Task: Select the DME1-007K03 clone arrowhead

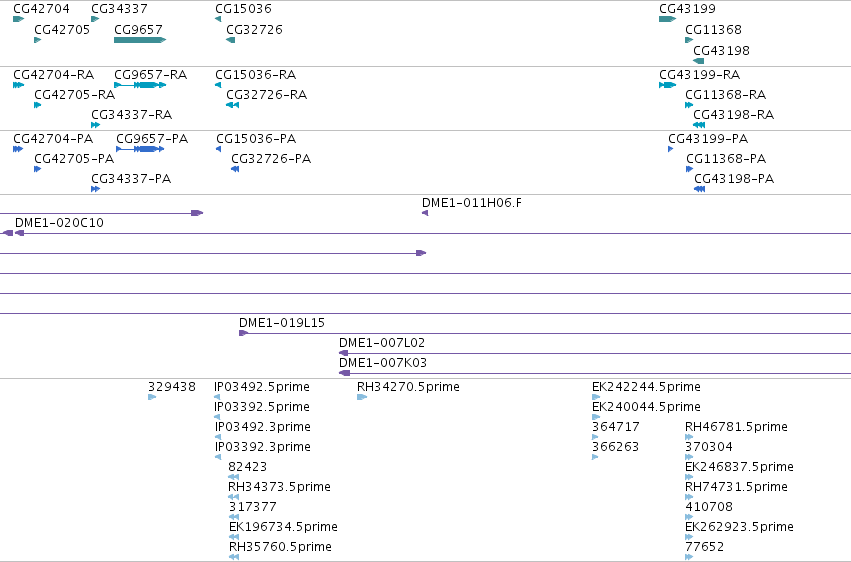Action: pos(344,373)
